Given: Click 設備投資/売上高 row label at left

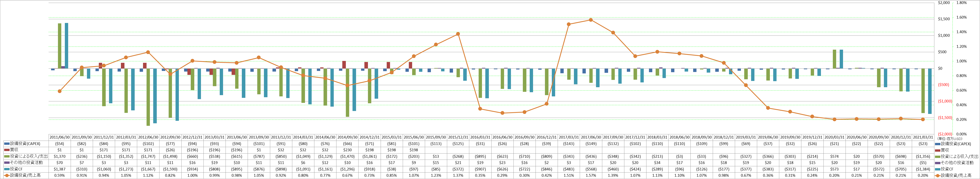Looking at the screenshot, I should [25, 176].
